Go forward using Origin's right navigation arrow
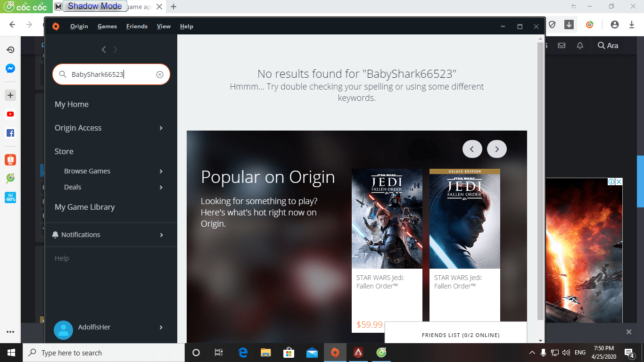Image resolution: width=644 pixels, height=362 pixels. click(x=116, y=49)
